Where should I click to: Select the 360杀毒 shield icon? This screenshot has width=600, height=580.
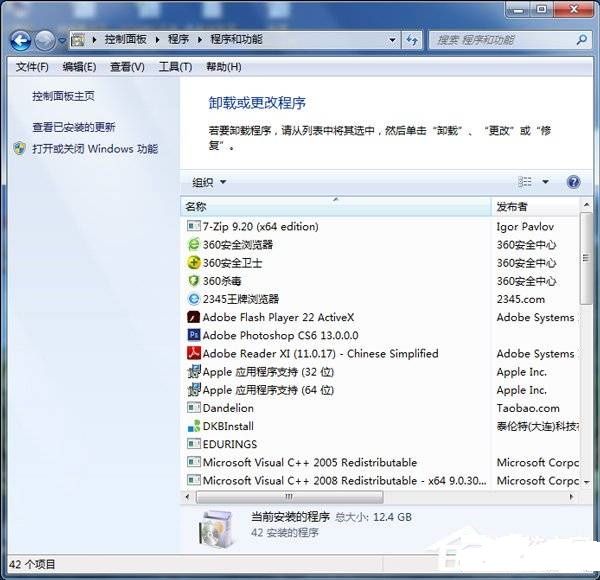(194, 281)
